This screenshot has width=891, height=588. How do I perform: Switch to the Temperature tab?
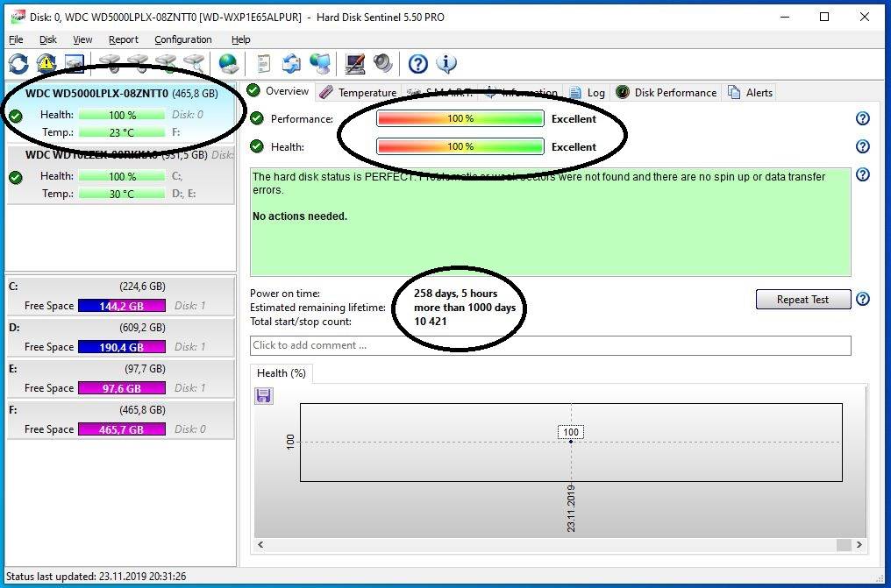[358, 93]
